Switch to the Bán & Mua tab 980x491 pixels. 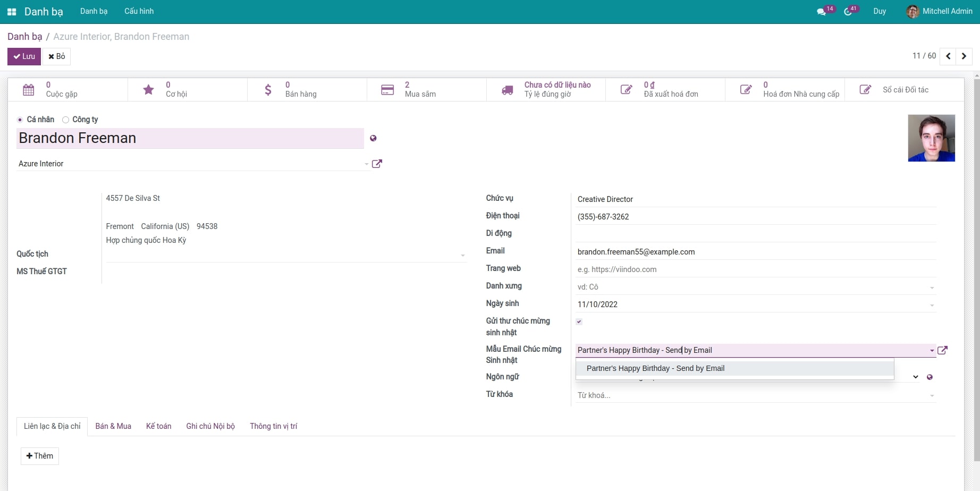coord(113,426)
